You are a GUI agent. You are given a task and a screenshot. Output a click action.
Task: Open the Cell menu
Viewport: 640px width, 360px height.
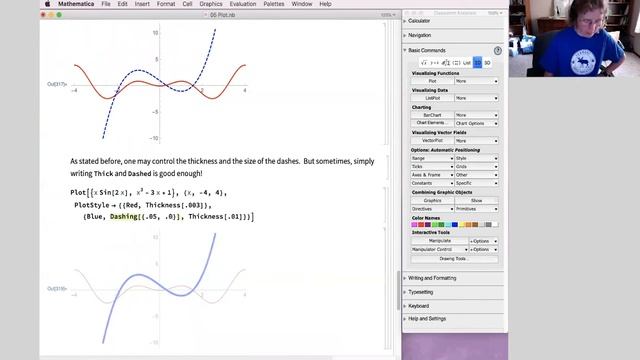[x=187, y=4]
